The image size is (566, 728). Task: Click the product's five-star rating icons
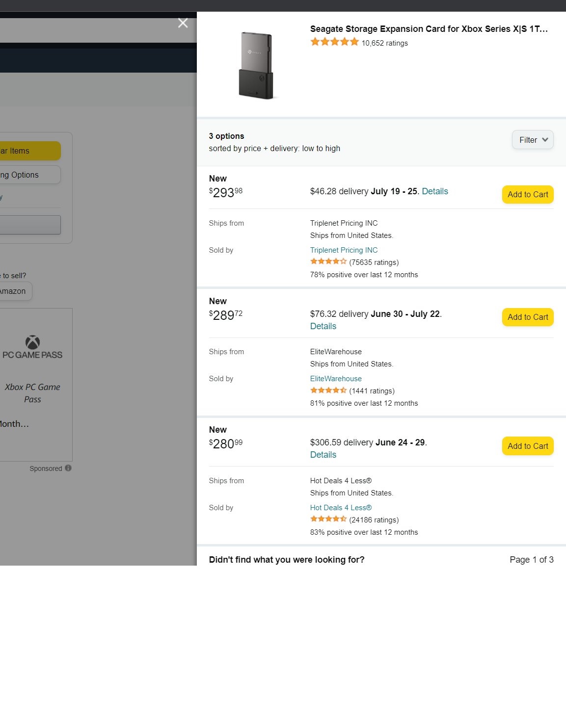point(334,42)
